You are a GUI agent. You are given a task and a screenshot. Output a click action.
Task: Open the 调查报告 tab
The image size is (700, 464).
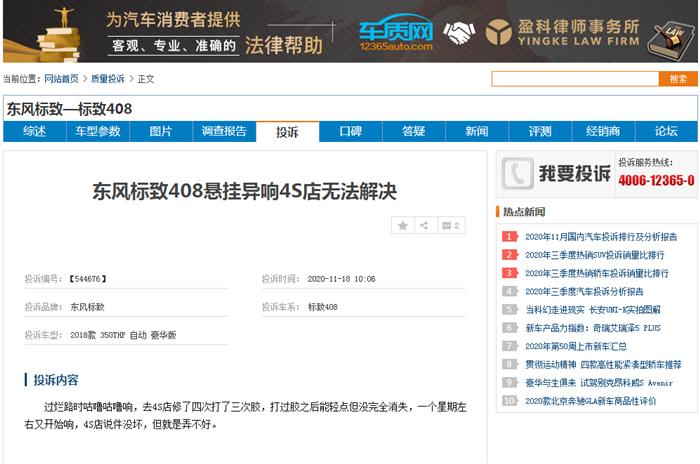(x=224, y=131)
